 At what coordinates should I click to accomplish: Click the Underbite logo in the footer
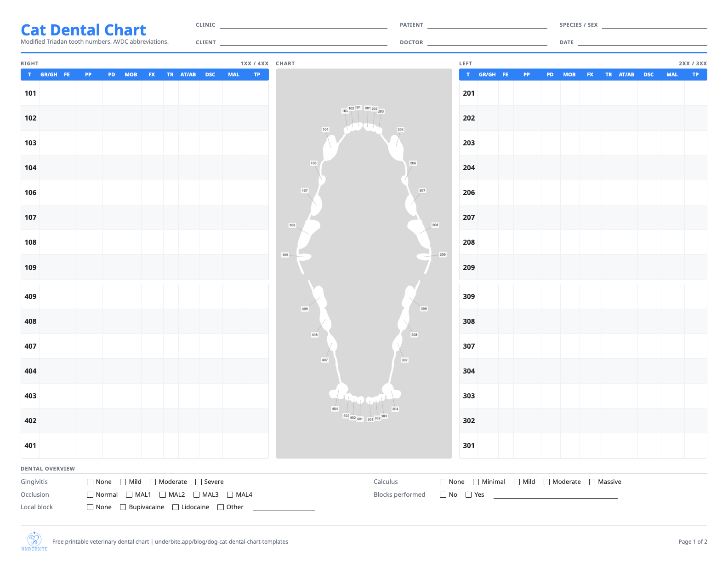pos(34,541)
